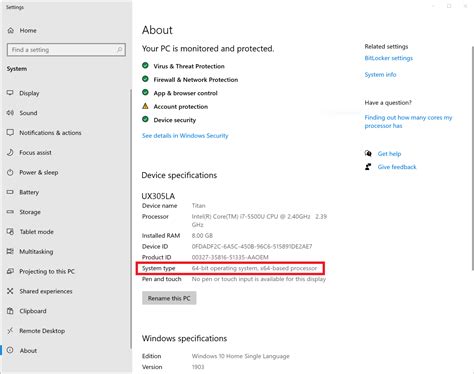Click the Tablet mode icon
Viewport: 474px width, 374px height.
pos(10,231)
